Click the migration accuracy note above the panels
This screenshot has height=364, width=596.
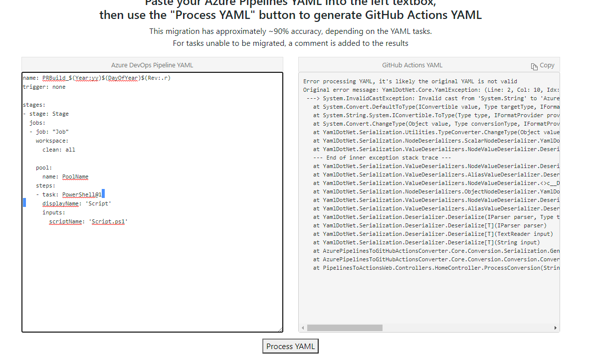click(298, 31)
